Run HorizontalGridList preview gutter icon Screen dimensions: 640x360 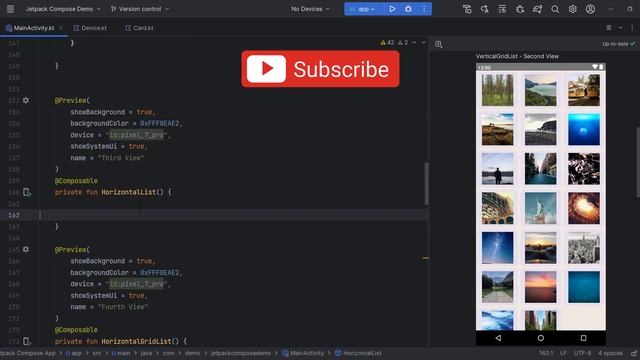click(x=27, y=341)
